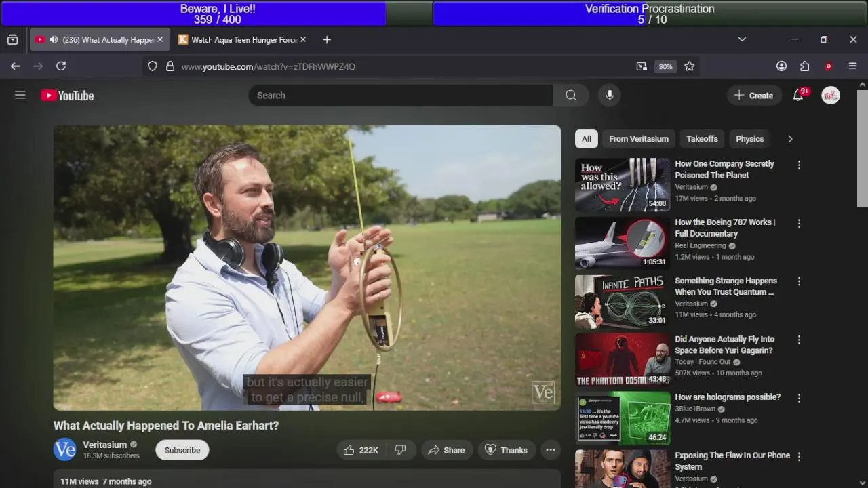
Task: Show site tracking protection shield
Action: (153, 66)
